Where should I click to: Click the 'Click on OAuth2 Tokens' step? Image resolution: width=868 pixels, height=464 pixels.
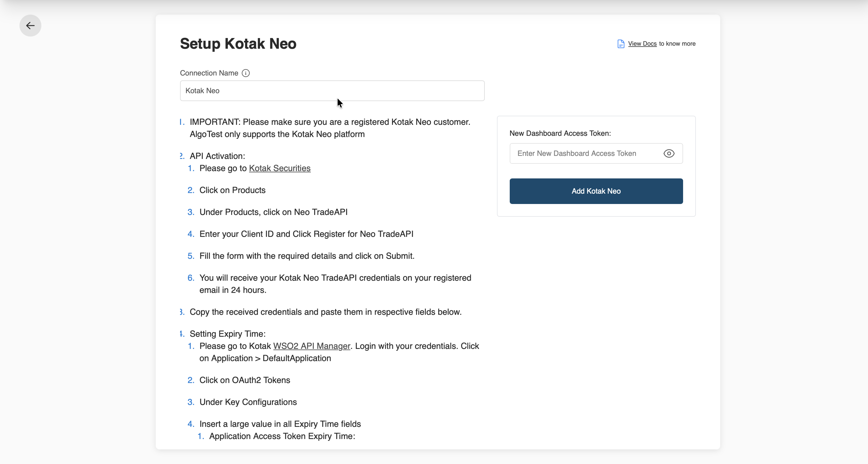[x=244, y=380]
